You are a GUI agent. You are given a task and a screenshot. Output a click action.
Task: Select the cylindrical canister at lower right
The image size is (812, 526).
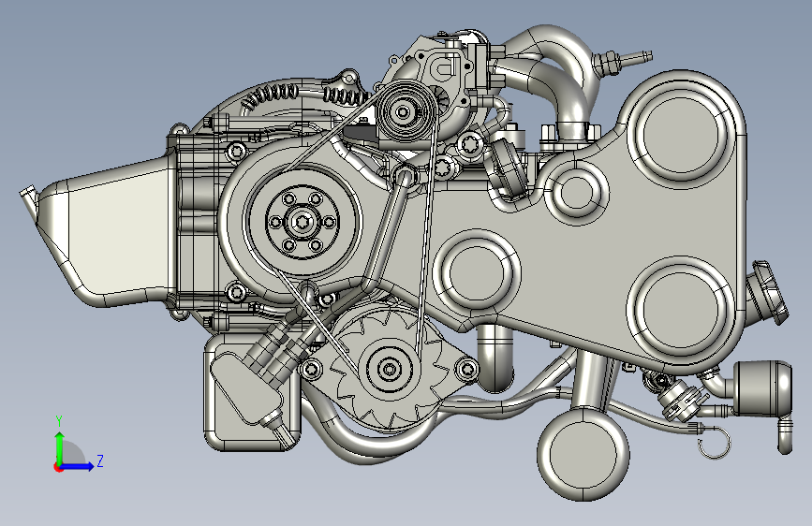761,388
